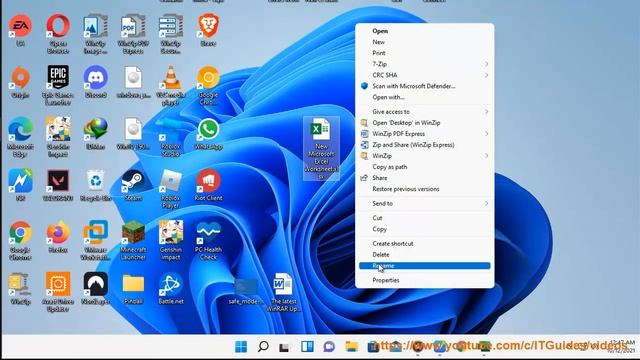Select The latest WinRAR Word document

tap(283, 292)
